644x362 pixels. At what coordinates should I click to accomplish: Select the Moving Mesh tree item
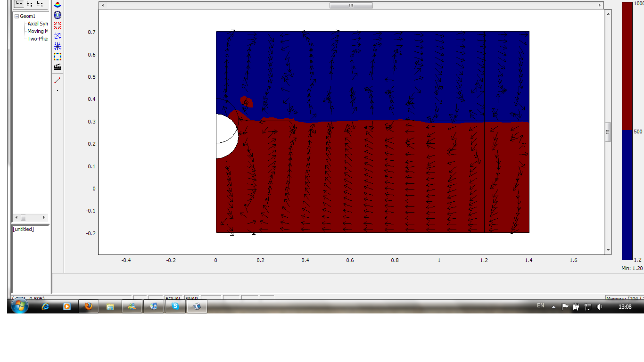point(38,31)
